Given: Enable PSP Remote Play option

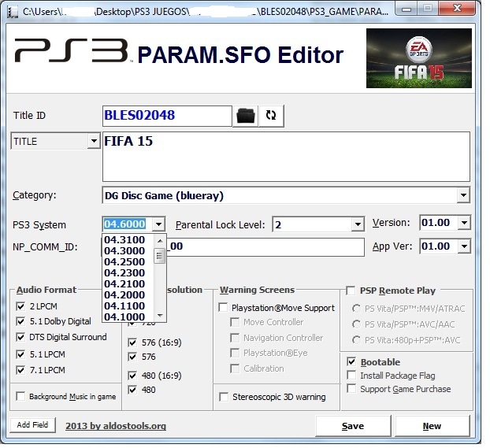Looking at the screenshot, I should 351,291.
